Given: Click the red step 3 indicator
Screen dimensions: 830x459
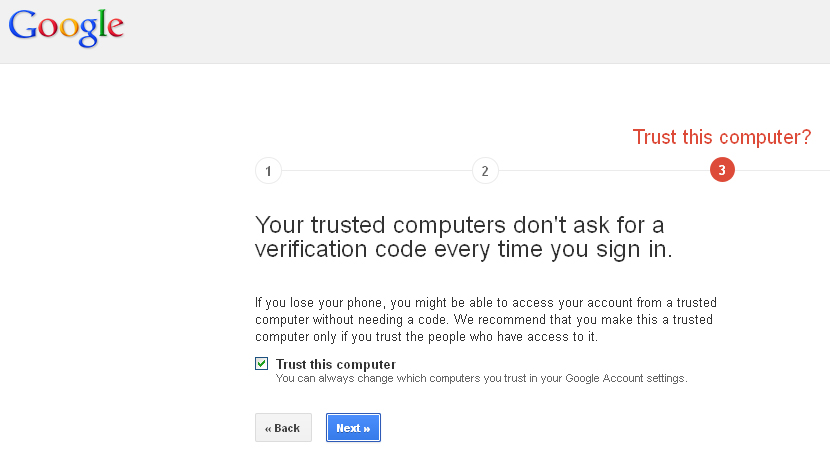Looking at the screenshot, I should pyautogui.click(x=722, y=171).
